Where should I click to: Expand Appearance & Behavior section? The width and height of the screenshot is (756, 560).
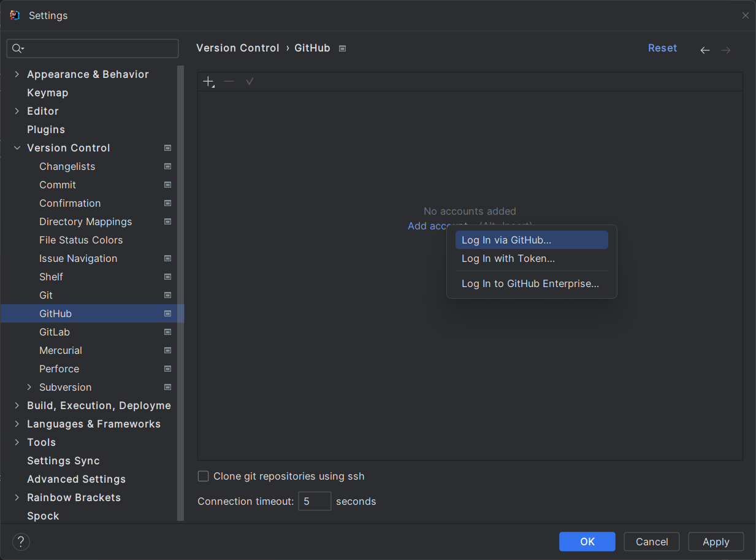17,74
